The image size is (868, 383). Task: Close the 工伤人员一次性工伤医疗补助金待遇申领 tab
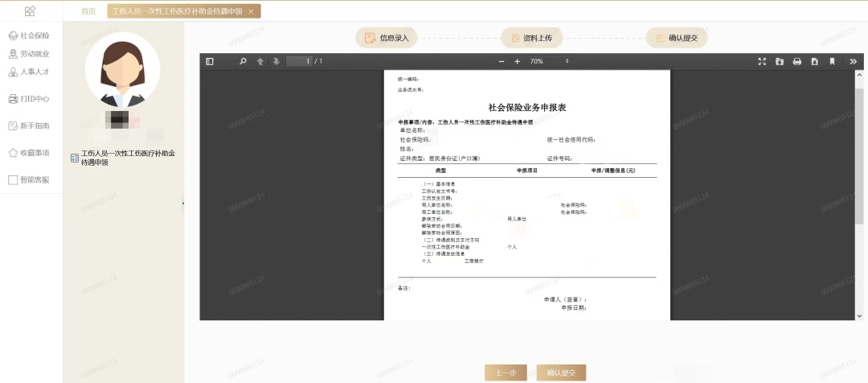tap(251, 11)
